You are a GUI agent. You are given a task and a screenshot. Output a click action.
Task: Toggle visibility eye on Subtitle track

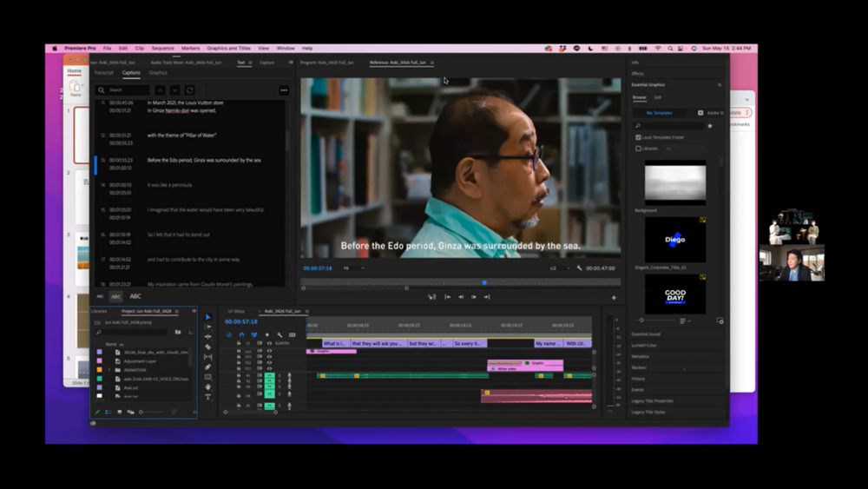pos(269,343)
